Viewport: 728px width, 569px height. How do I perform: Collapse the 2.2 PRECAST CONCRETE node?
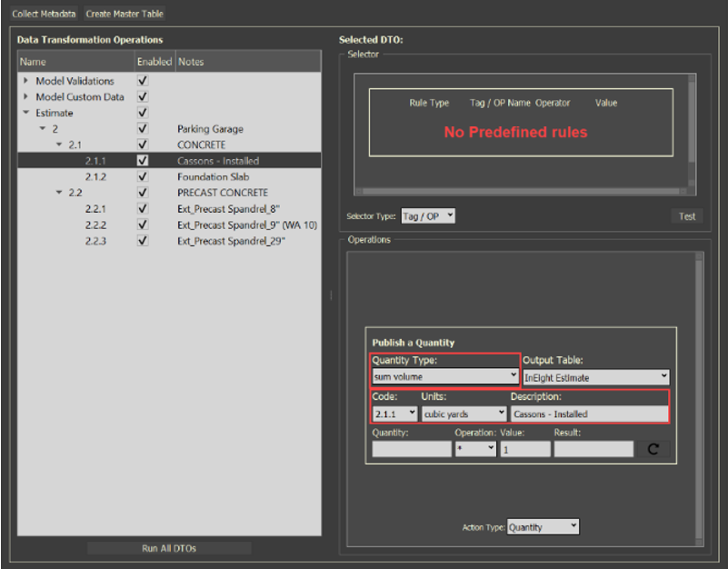[x=59, y=193]
